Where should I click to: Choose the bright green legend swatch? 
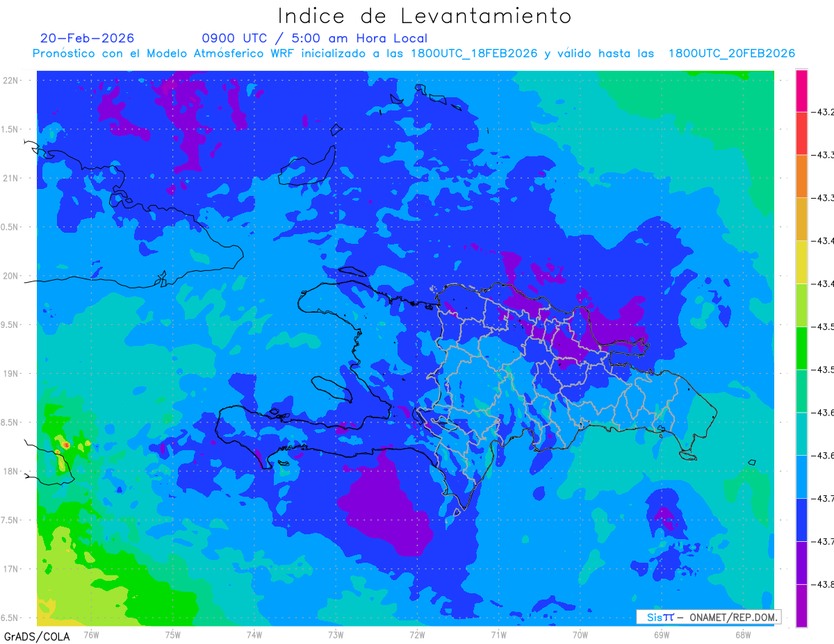(x=801, y=348)
